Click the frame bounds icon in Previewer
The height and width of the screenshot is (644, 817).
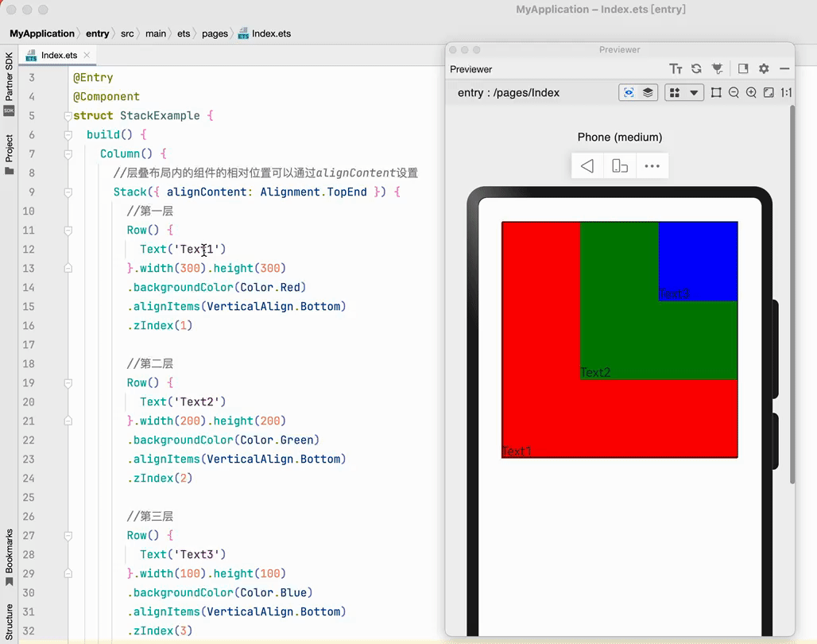click(716, 93)
